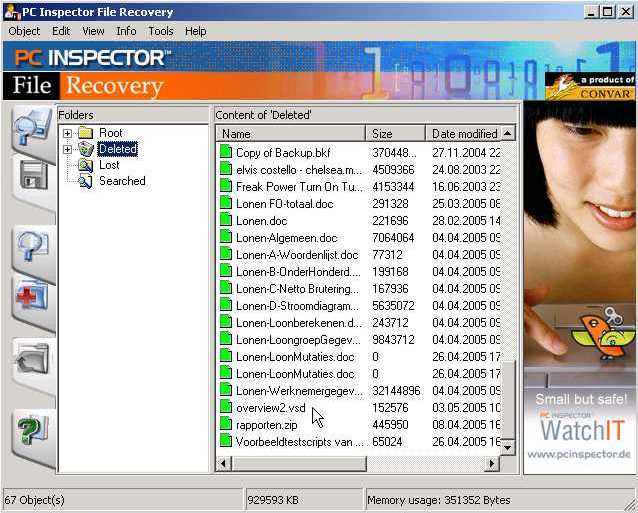Click the vertical scrollbar up arrow
Screen dimensions: 638x513
[507, 133]
